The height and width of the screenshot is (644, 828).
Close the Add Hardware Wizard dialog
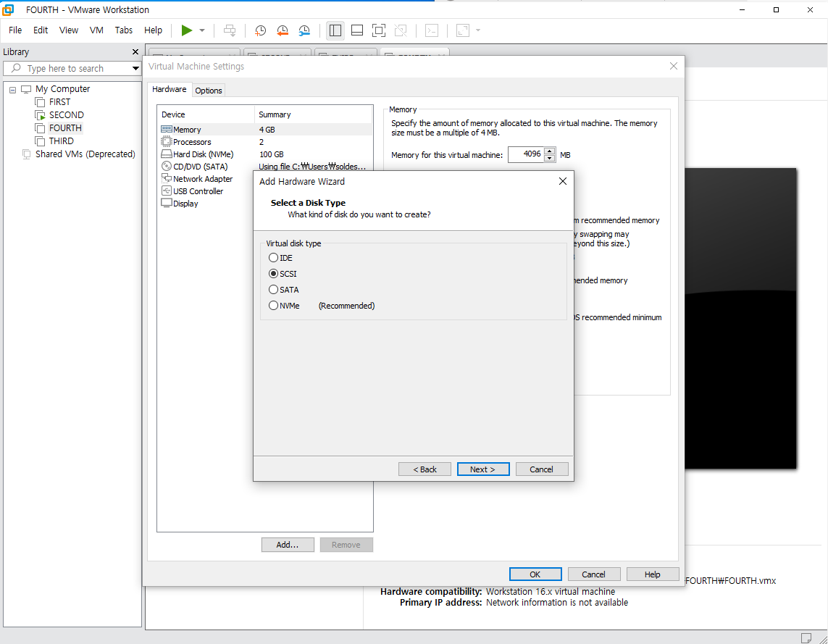coord(563,182)
